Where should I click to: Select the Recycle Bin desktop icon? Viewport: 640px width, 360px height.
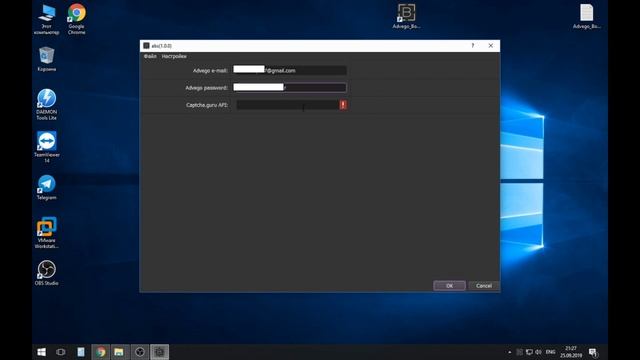point(47,60)
